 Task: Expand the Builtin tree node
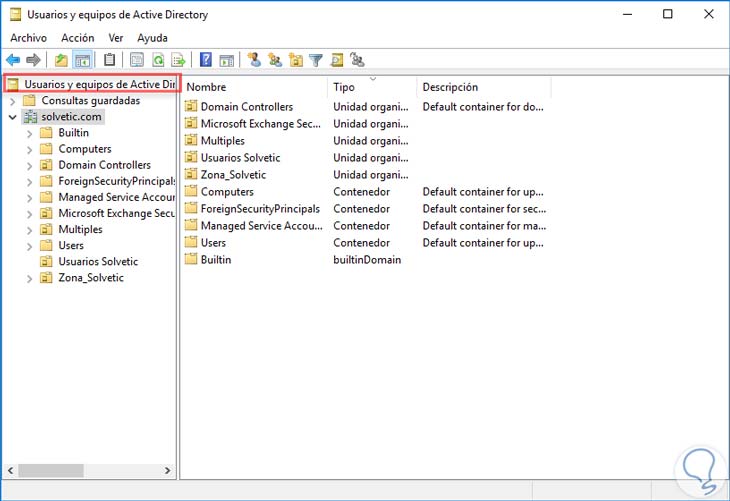[29, 134]
